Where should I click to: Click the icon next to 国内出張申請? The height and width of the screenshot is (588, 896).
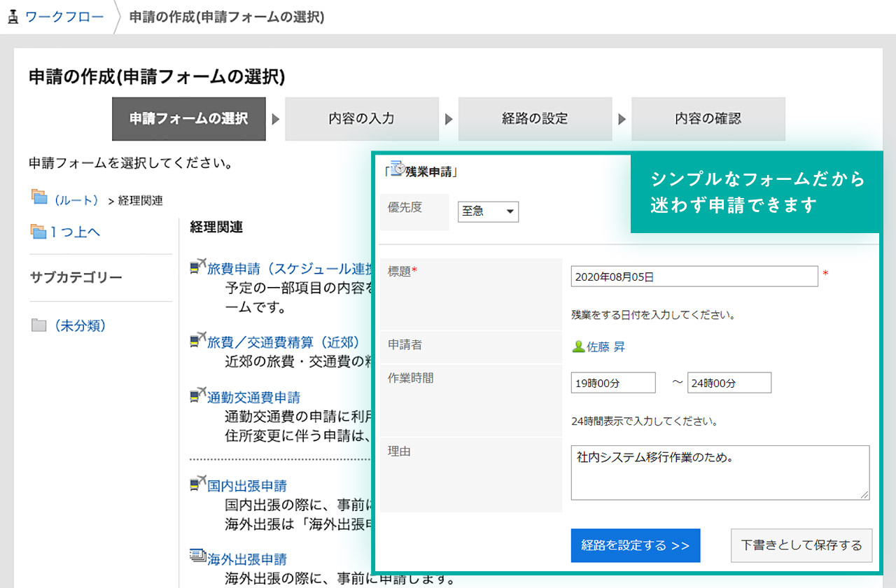198,484
